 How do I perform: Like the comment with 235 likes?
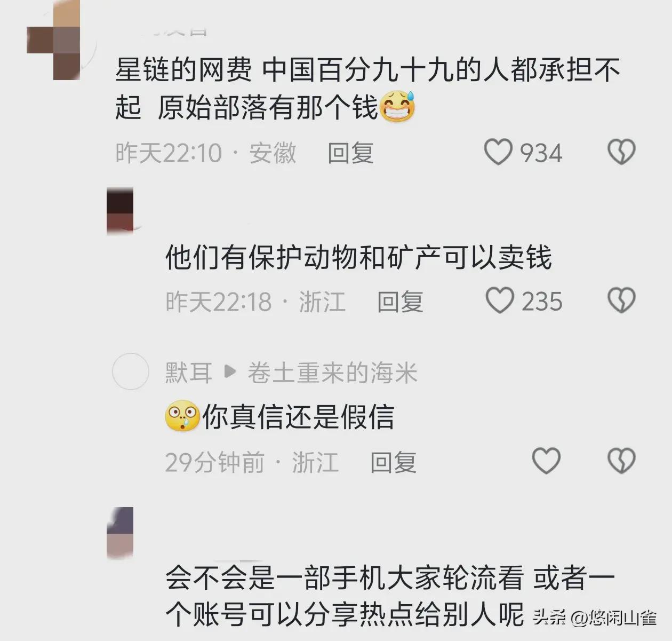(500, 300)
